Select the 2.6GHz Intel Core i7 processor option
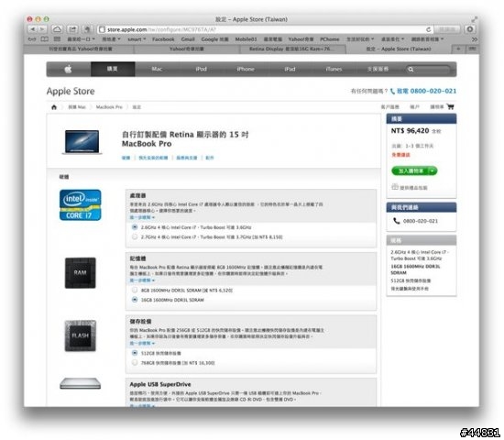Image resolution: width=504 pixels, height=440 pixels. point(135,227)
